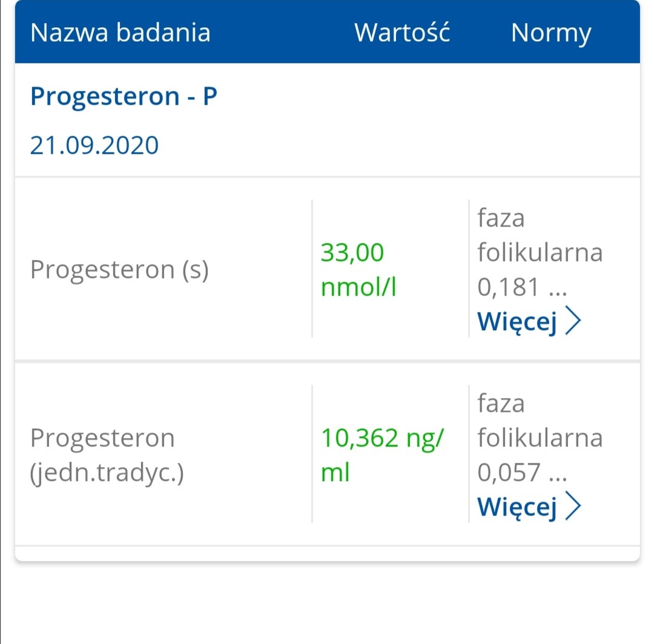Expand norms chevron in Progesteron (s) row
Screen dimensions: 654x644
(573, 322)
